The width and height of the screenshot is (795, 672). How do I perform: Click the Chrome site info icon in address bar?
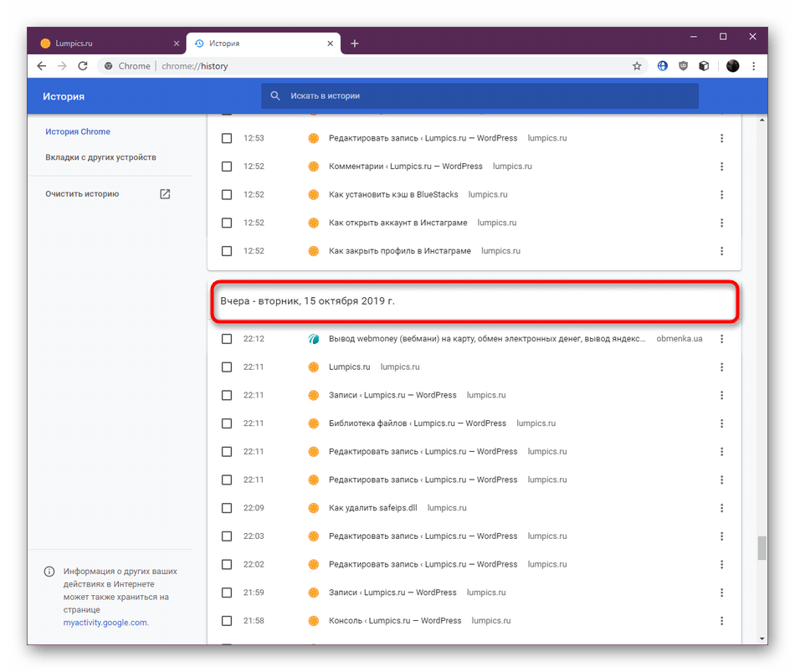pos(108,66)
